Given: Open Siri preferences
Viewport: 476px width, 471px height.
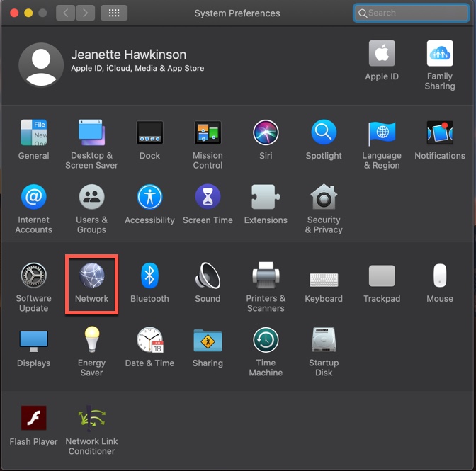Looking at the screenshot, I should click(266, 132).
